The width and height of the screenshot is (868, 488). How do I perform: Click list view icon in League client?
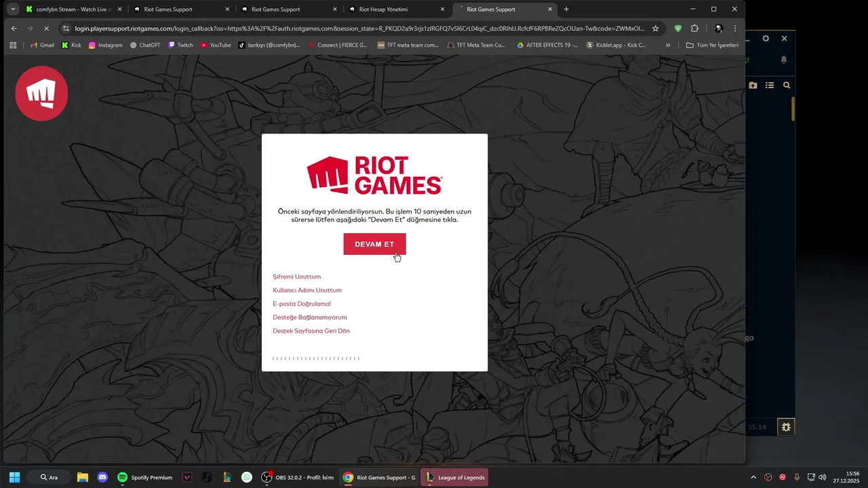pyautogui.click(x=770, y=85)
